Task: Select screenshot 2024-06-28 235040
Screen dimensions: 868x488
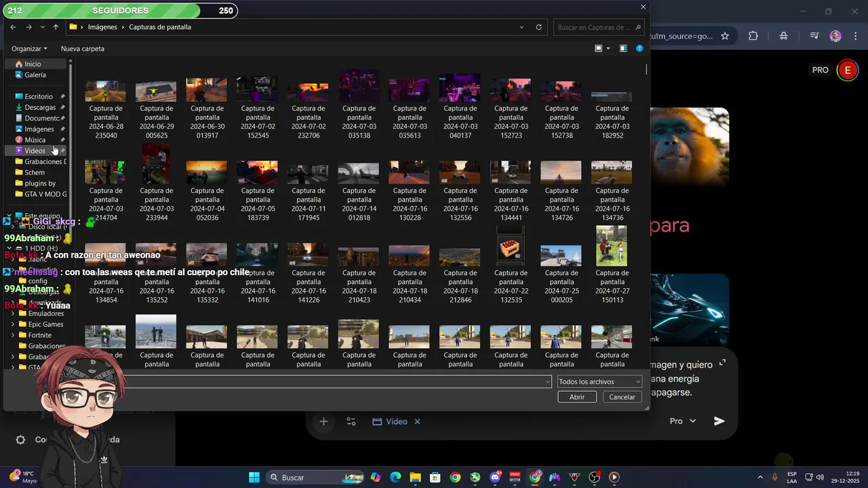Action: [106, 107]
